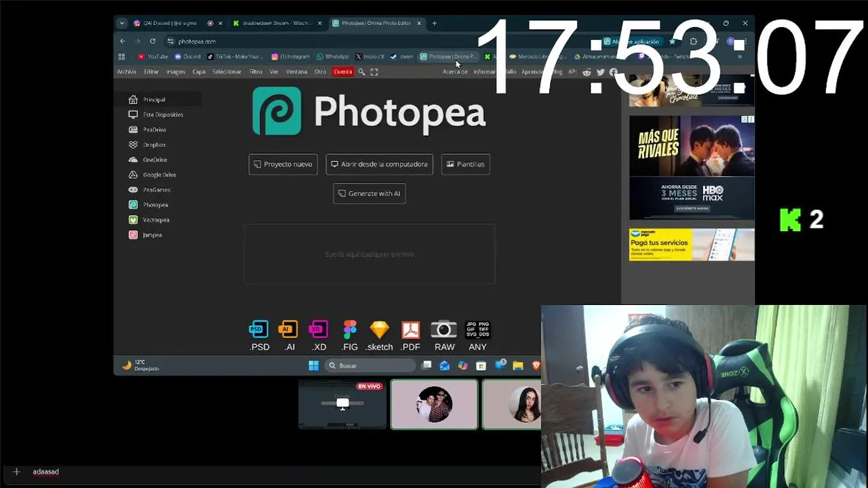Open the Reddit icon link in Photopea header
This screenshot has width=868, height=488.
(x=587, y=72)
